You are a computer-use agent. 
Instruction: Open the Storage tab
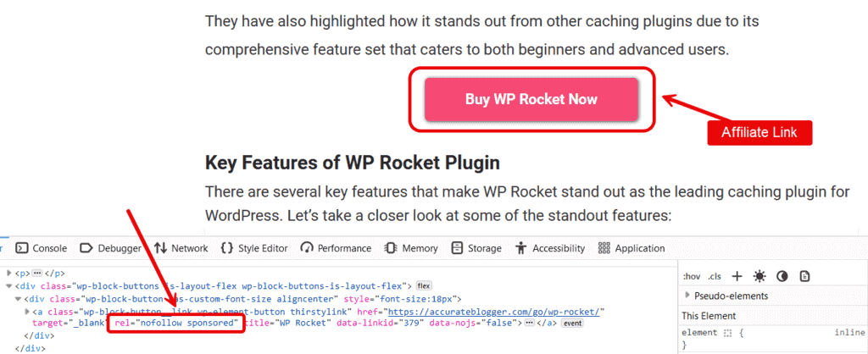[476, 248]
